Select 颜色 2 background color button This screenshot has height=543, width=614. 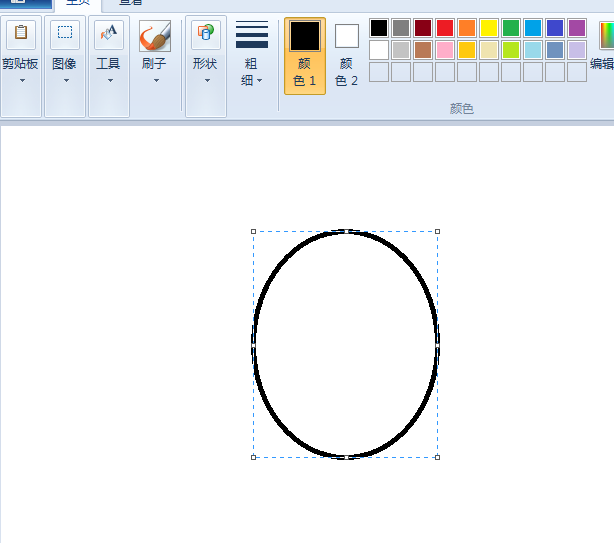coord(347,56)
